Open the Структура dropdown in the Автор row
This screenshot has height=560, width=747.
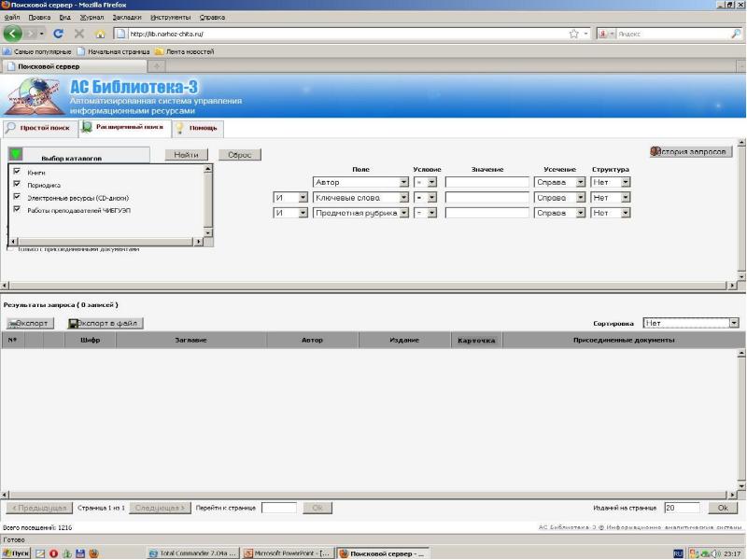[611, 182]
